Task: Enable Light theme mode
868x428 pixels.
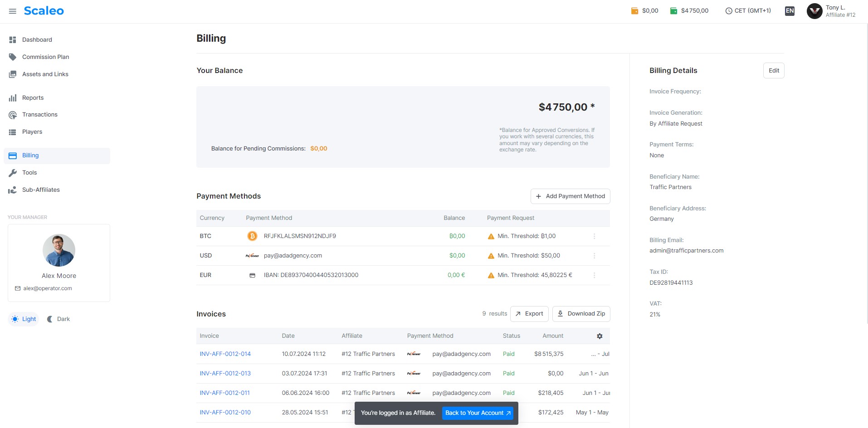Action: (23, 319)
